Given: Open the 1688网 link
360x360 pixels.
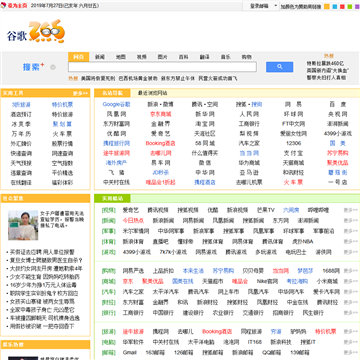Looking at the screenshot, I should [x=331, y=271].
